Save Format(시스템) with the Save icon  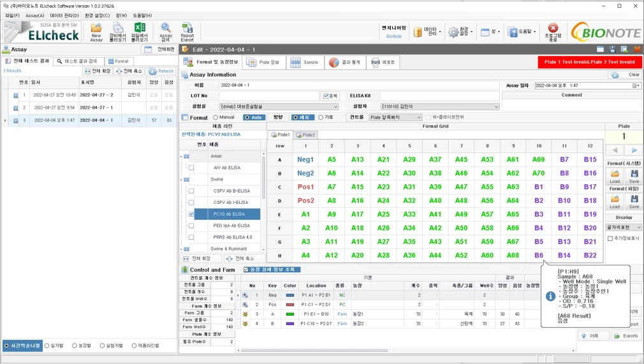coord(634,176)
